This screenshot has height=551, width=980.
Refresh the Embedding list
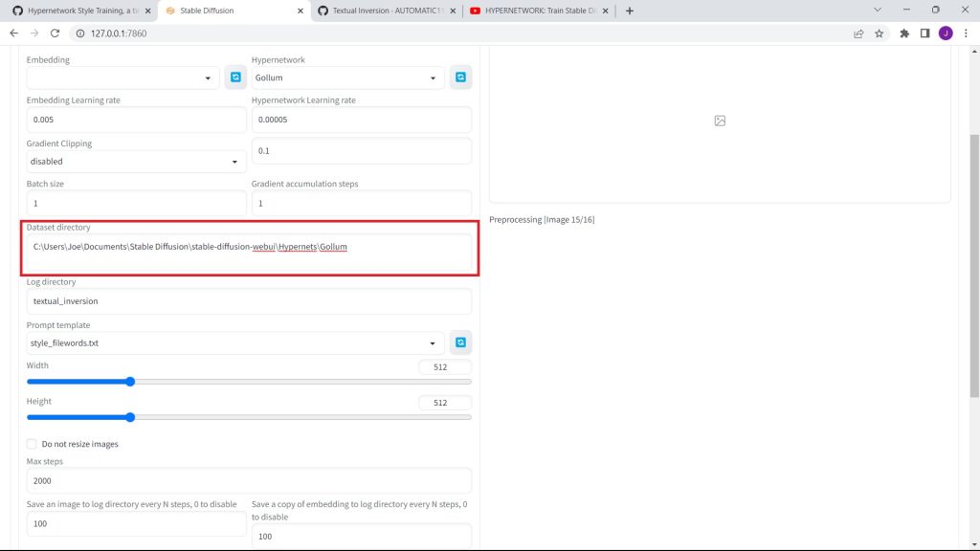pyautogui.click(x=235, y=77)
